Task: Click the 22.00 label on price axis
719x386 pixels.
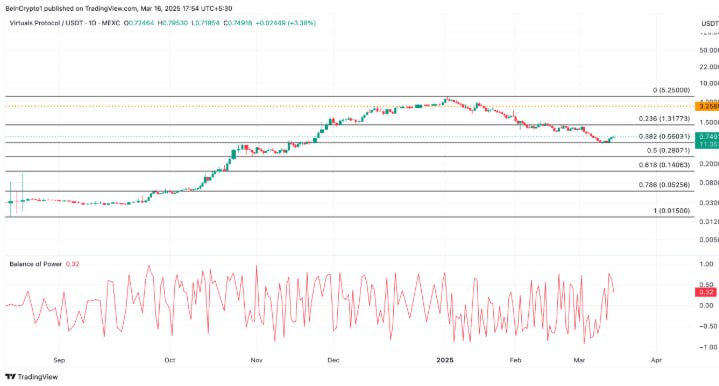Action: [709, 67]
